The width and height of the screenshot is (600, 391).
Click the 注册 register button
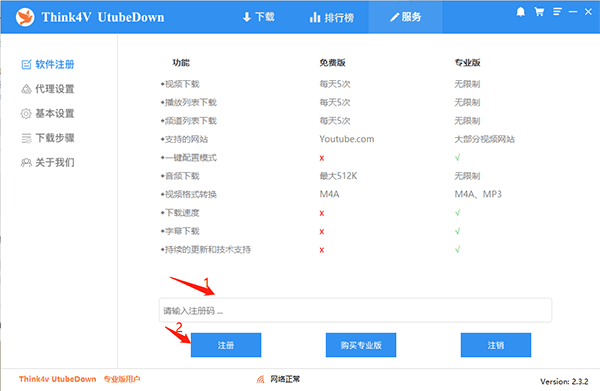coord(226,345)
